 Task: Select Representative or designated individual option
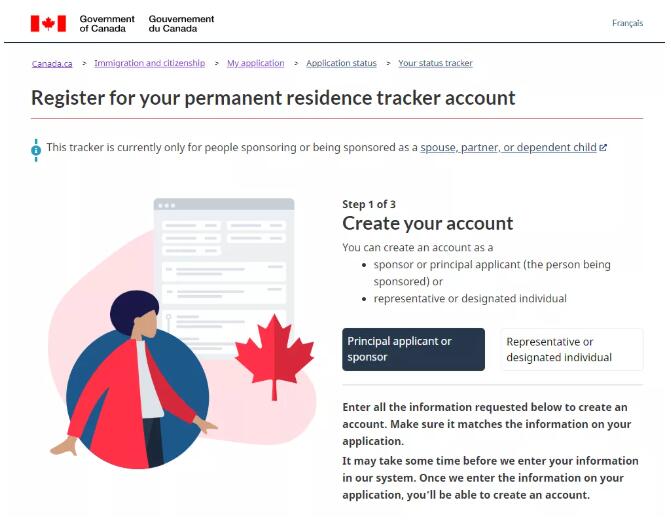click(x=572, y=349)
